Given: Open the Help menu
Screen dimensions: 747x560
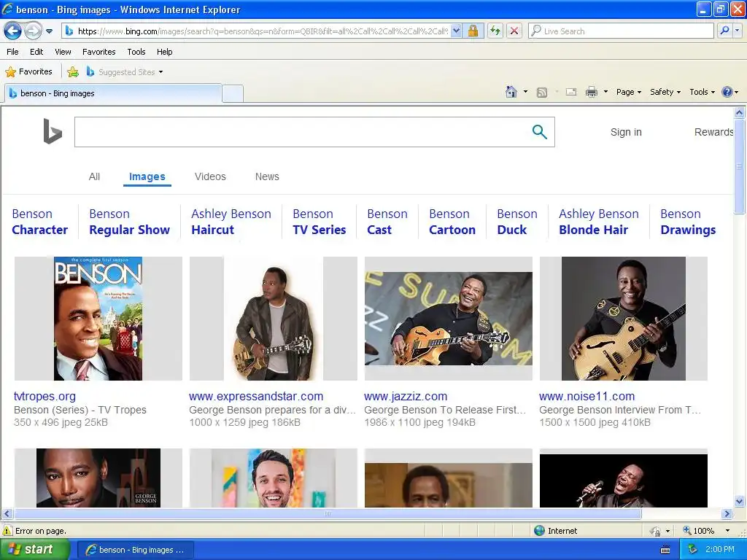Looking at the screenshot, I should click(x=164, y=52).
